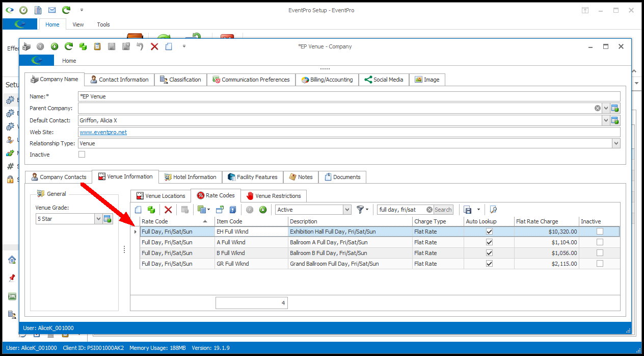This screenshot has width=644, height=356.
Task: Click the undo arrow in company window toolbar
Action: [x=140, y=46]
